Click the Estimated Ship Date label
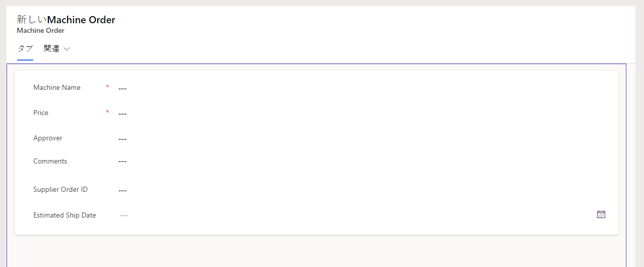This screenshot has width=644, height=267. pos(65,215)
